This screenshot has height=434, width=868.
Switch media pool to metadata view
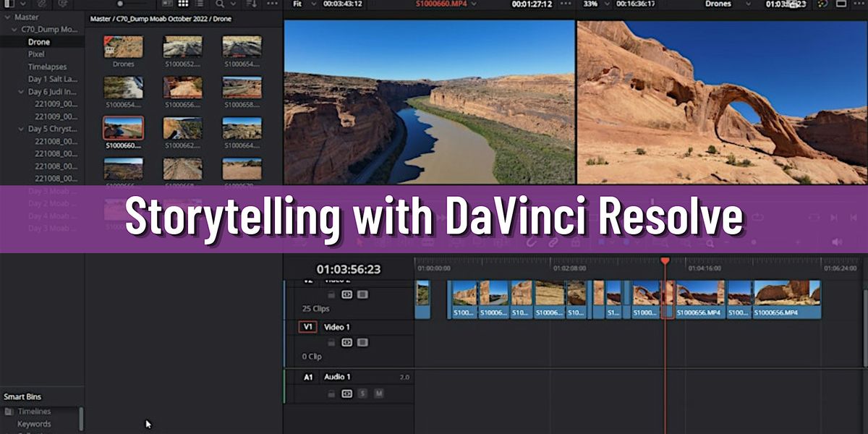pos(167,4)
